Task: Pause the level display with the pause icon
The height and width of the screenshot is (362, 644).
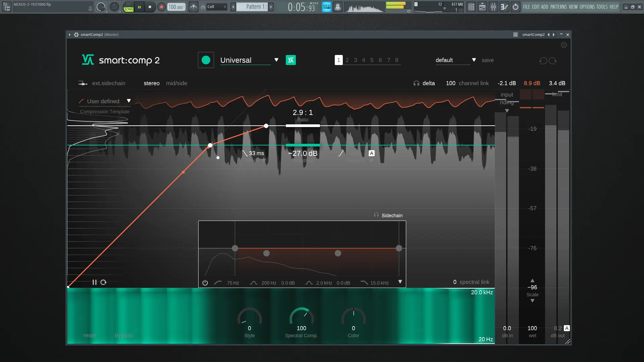Action: (x=94, y=282)
